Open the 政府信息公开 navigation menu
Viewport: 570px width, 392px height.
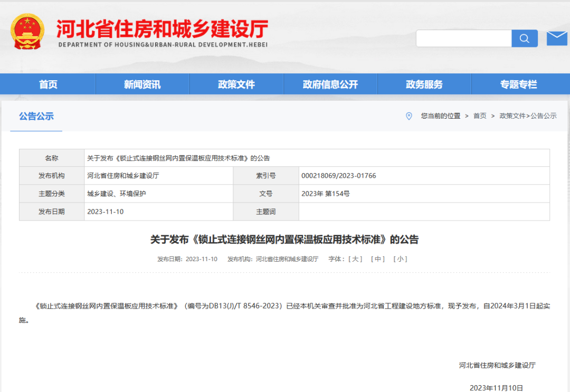[330, 84]
